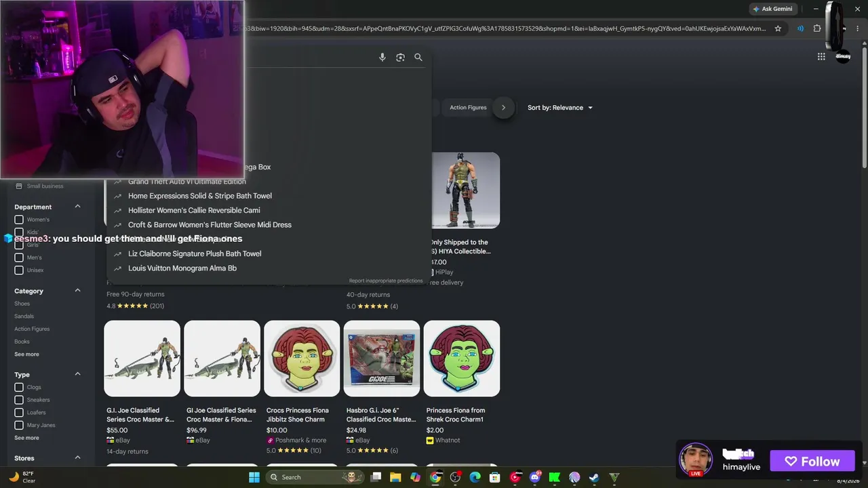Image resolution: width=868 pixels, height=488 pixels.
Task: Check the Sneakers type filter
Action: pos(19,400)
